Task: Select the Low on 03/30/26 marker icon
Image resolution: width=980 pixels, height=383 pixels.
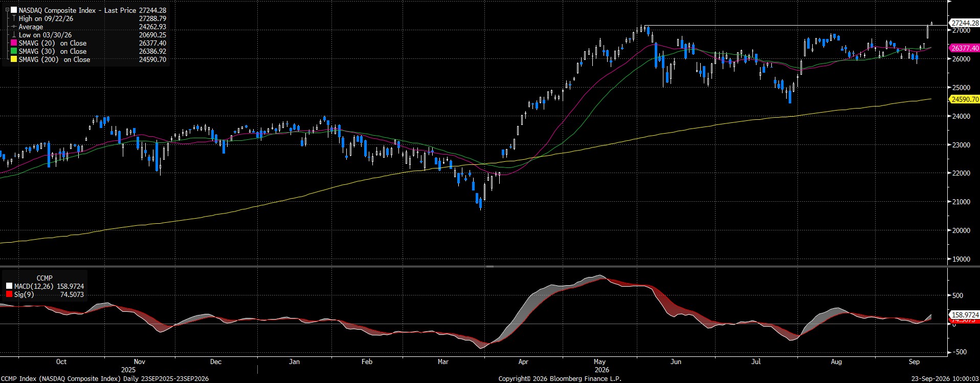Action: 14,35
